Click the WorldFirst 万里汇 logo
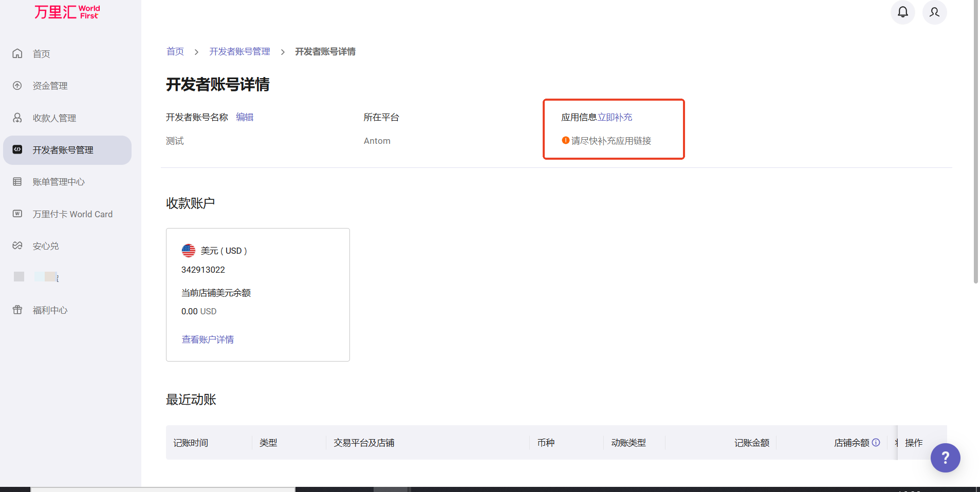The image size is (980, 492). point(67,12)
